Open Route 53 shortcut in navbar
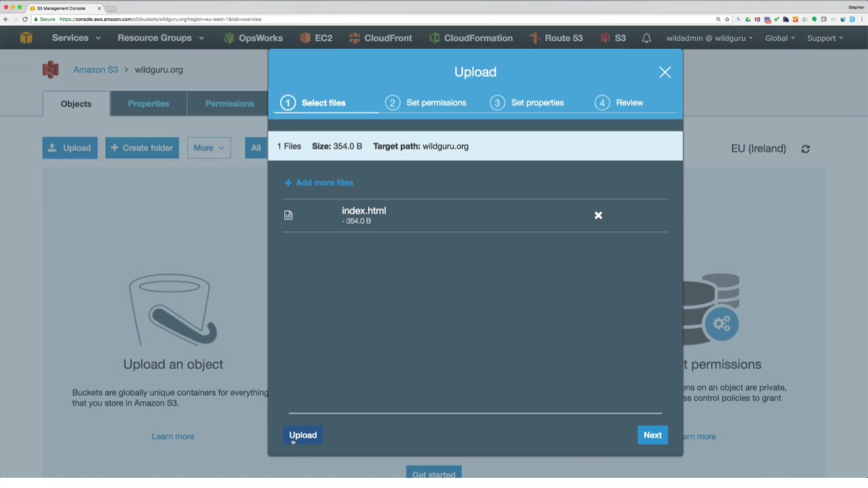The width and height of the screenshot is (868, 488). (x=556, y=38)
